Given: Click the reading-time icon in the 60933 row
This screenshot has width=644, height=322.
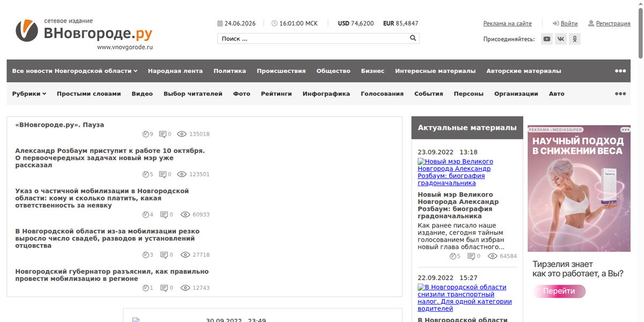Looking at the screenshot, I should pos(145,215).
